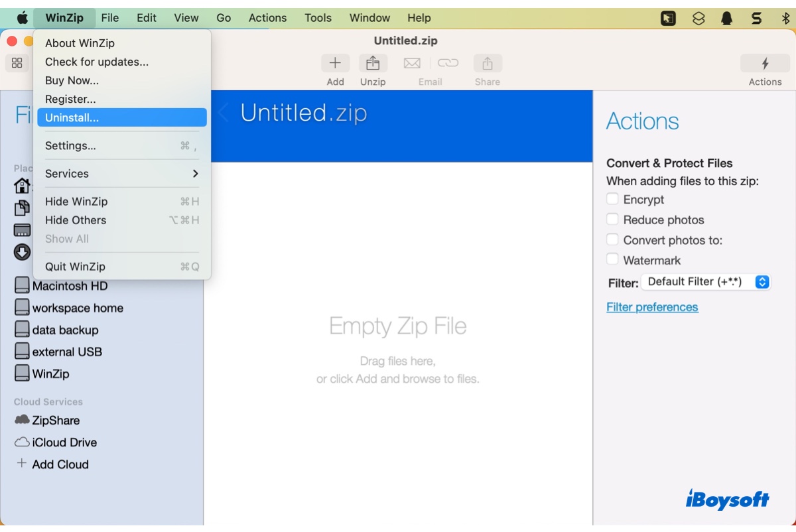Toggle the Watermark checkbox
This screenshot has height=532, width=796.
click(612, 260)
